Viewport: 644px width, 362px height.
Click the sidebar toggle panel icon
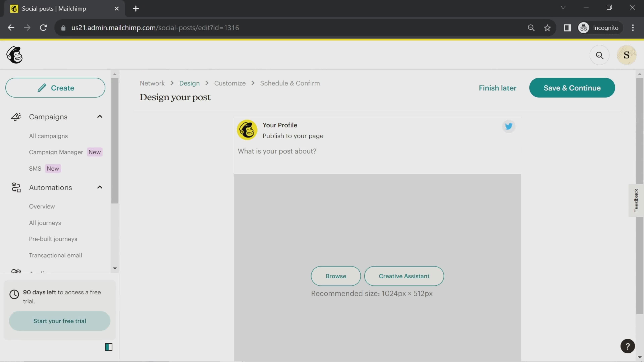pyautogui.click(x=109, y=347)
